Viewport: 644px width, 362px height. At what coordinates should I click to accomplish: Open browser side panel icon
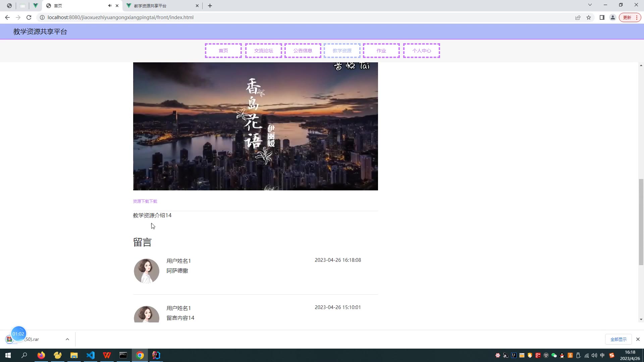(x=602, y=17)
